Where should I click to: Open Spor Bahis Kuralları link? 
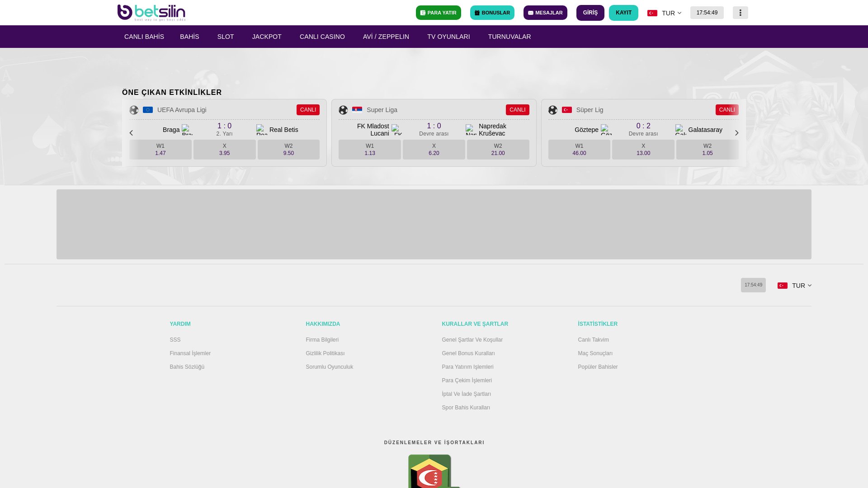pos(466,408)
